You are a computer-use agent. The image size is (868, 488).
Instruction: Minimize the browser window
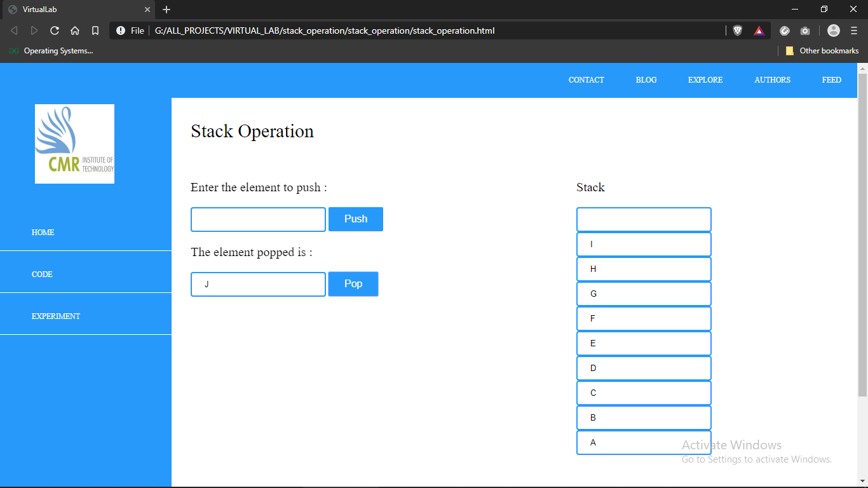(x=795, y=10)
